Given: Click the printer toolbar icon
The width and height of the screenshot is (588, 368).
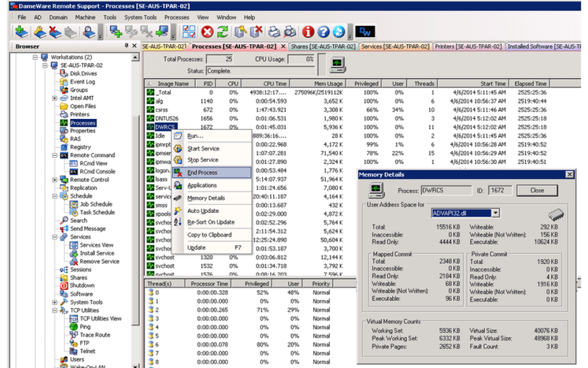Looking at the screenshot, I should [274, 32].
